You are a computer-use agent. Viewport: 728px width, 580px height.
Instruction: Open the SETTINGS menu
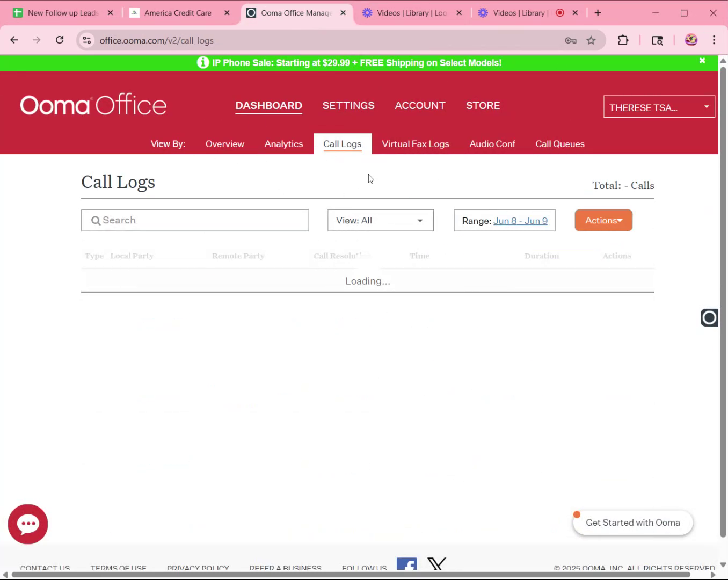[348, 106]
